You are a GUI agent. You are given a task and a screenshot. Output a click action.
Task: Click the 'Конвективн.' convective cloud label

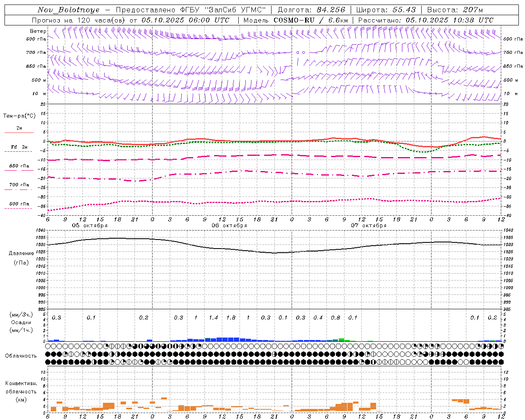[x=21, y=383]
